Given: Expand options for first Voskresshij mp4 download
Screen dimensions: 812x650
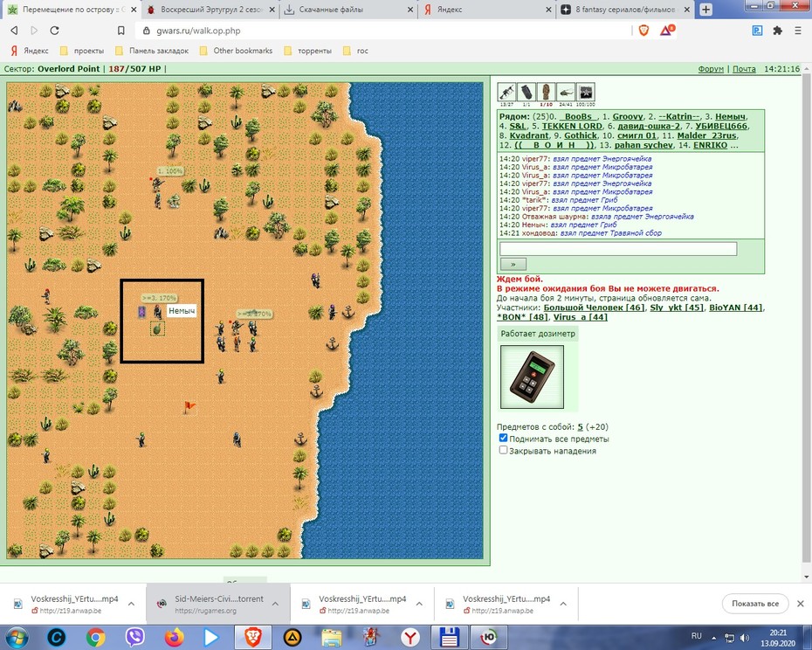Looking at the screenshot, I should coord(132,604).
